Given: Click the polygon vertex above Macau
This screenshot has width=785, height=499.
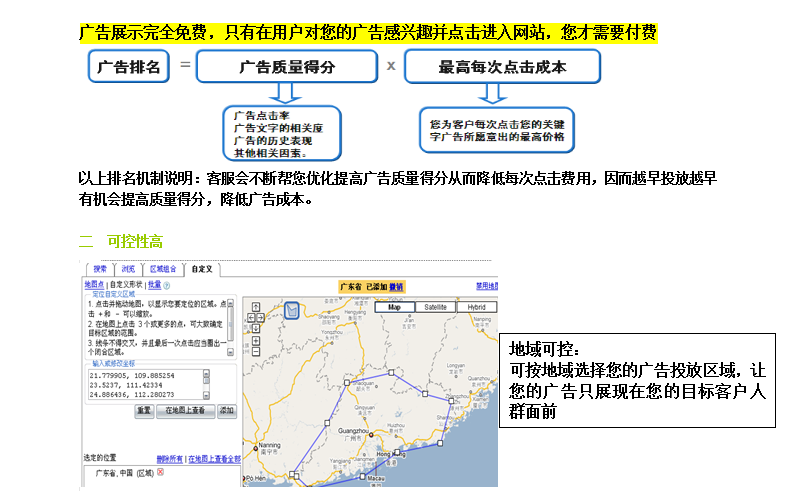Looking at the screenshot, I should pyautogui.click(x=362, y=476).
